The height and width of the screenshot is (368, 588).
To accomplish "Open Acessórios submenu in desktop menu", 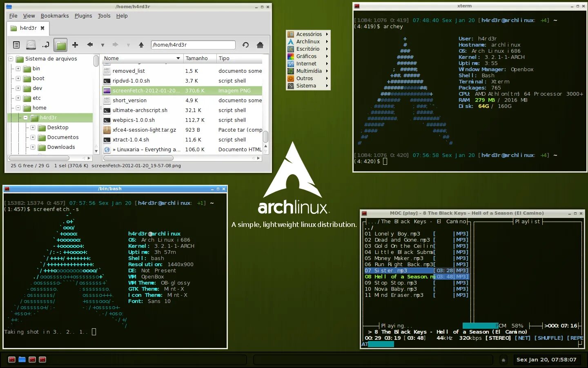I will (x=308, y=34).
